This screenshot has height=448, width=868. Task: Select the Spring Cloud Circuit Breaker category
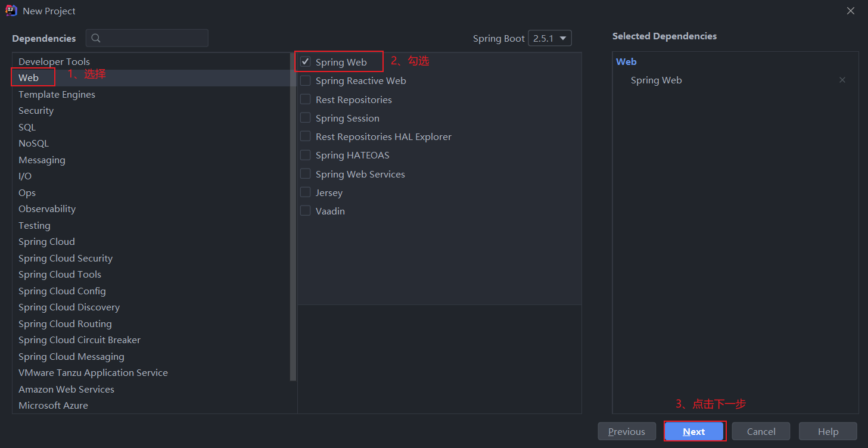click(151, 340)
